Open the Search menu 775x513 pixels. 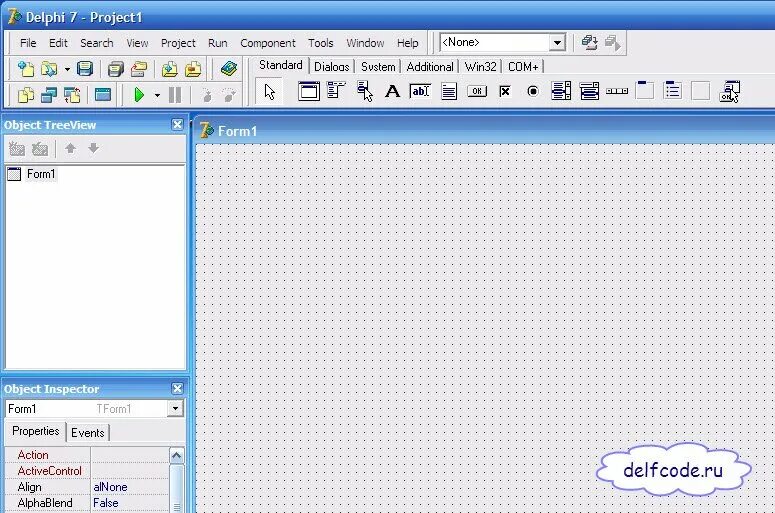coord(97,43)
